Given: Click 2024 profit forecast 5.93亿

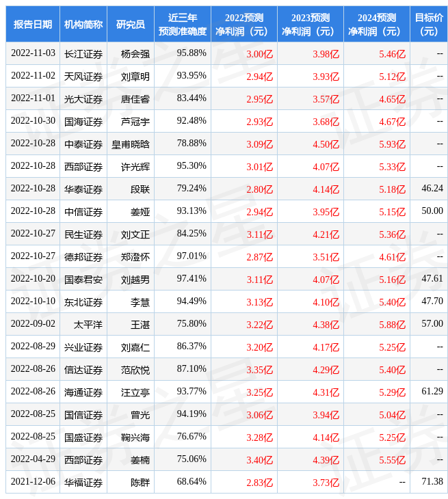Looking at the screenshot, I should click(x=393, y=144).
